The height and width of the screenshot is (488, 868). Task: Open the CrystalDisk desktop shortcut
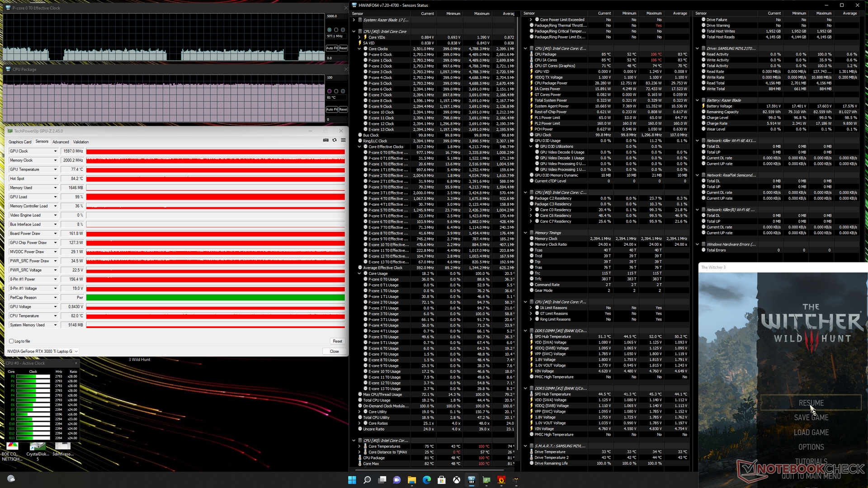(38, 447)
